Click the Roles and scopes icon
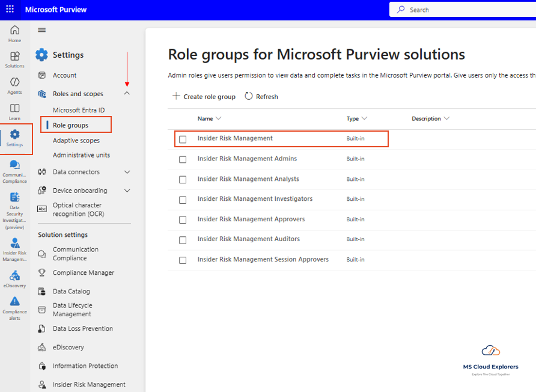Viewport: 536px width, 392px height. (41, 94)
